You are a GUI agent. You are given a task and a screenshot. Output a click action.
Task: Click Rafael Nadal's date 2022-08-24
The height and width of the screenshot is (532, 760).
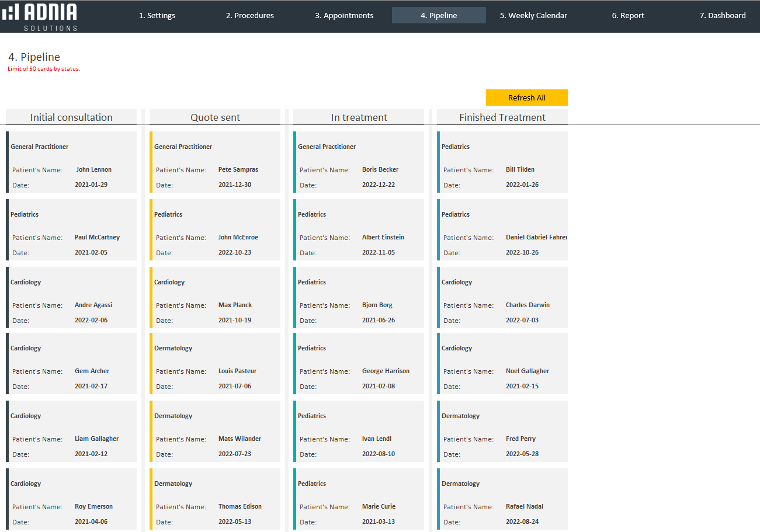[x=522, y=521]
